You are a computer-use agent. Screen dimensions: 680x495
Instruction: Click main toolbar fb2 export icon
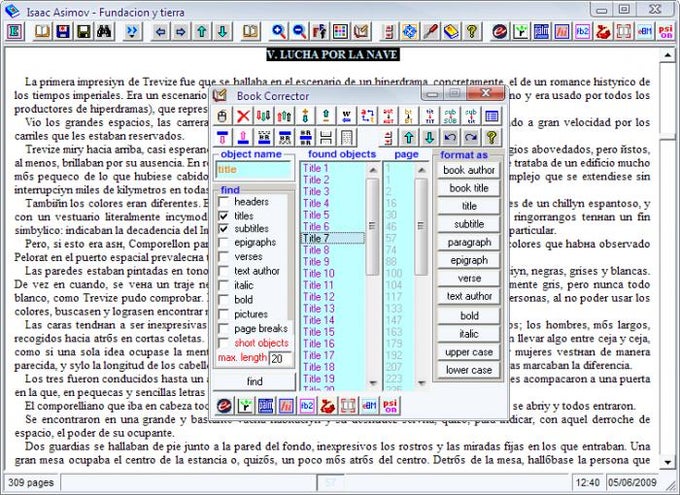[582, 32]
